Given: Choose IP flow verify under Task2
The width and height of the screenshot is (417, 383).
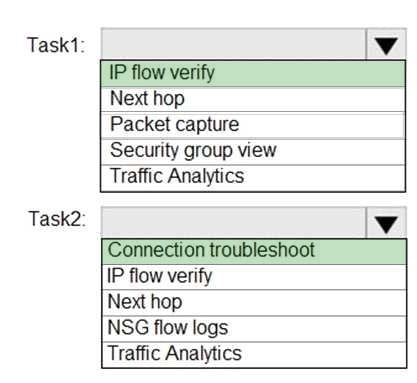Looking at the screenshot, I should 254,277.
